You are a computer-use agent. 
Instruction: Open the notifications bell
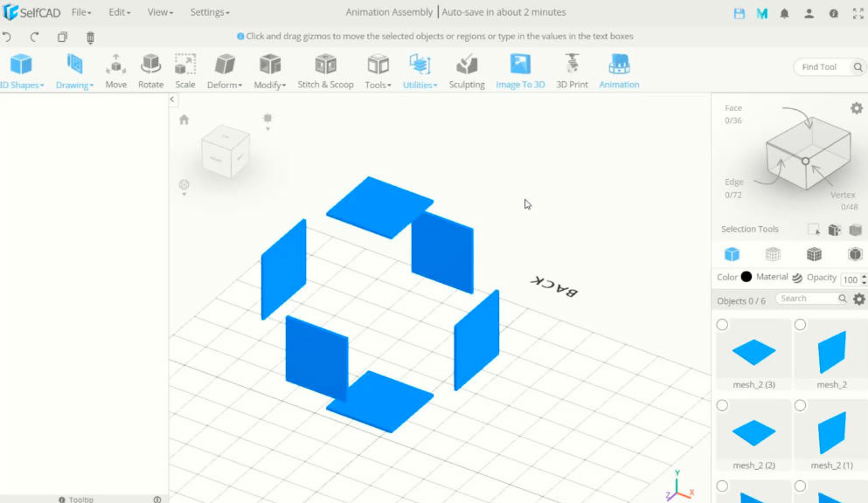pyautogui.click(x=784, y=14)
